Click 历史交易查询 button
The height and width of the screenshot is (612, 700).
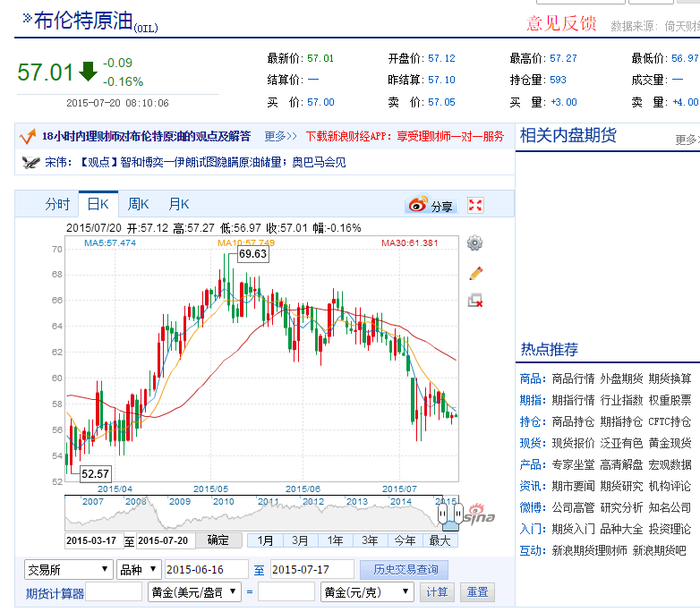[x=404, y=570]
